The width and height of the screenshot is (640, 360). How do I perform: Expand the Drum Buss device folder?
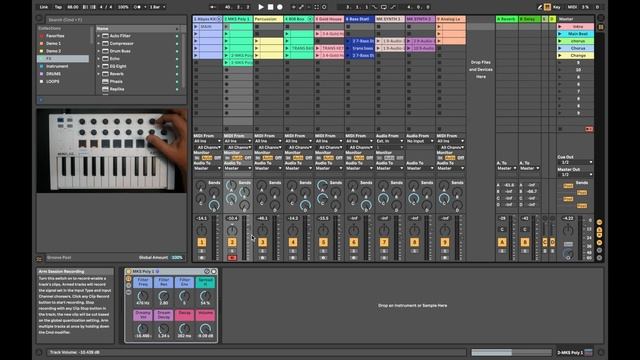click(98, 51)
